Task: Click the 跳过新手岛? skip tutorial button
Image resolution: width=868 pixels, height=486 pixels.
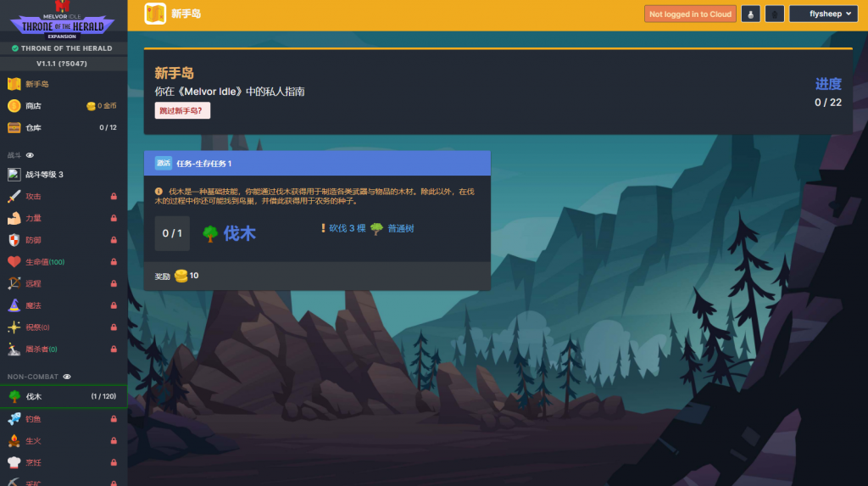Action: click(x=182, y=110)
